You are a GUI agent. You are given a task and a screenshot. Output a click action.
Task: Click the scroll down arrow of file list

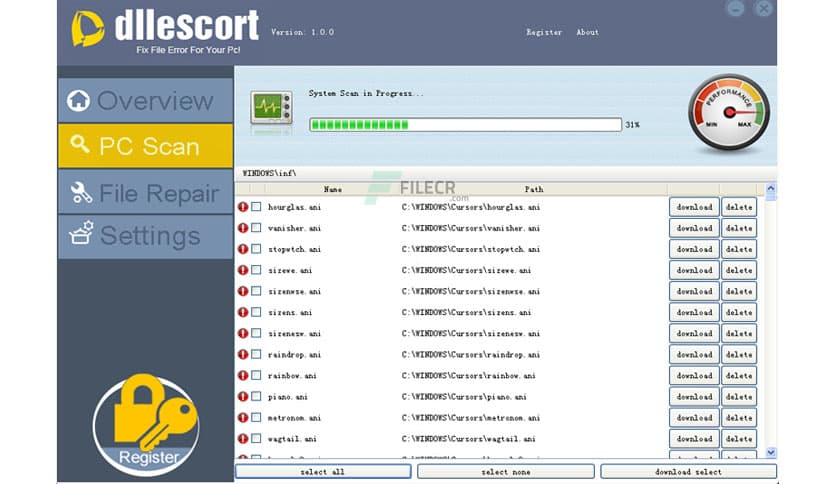pos(770,453)
